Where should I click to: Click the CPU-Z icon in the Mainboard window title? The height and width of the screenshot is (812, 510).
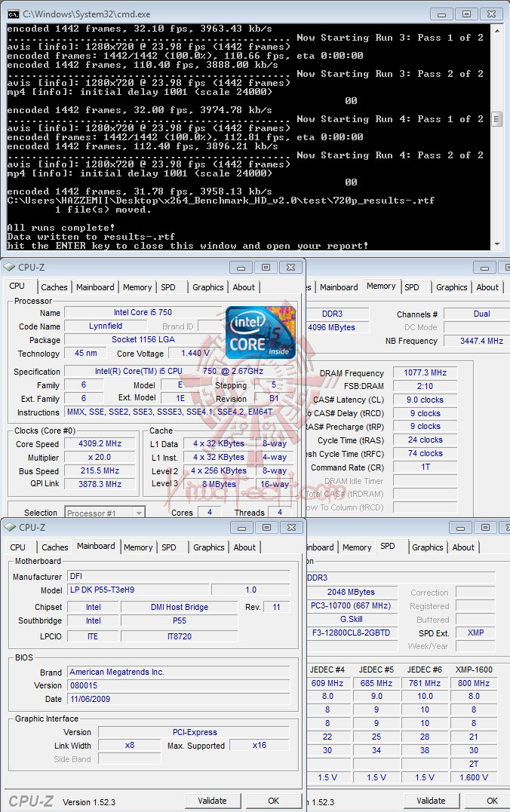pos(10,527)
